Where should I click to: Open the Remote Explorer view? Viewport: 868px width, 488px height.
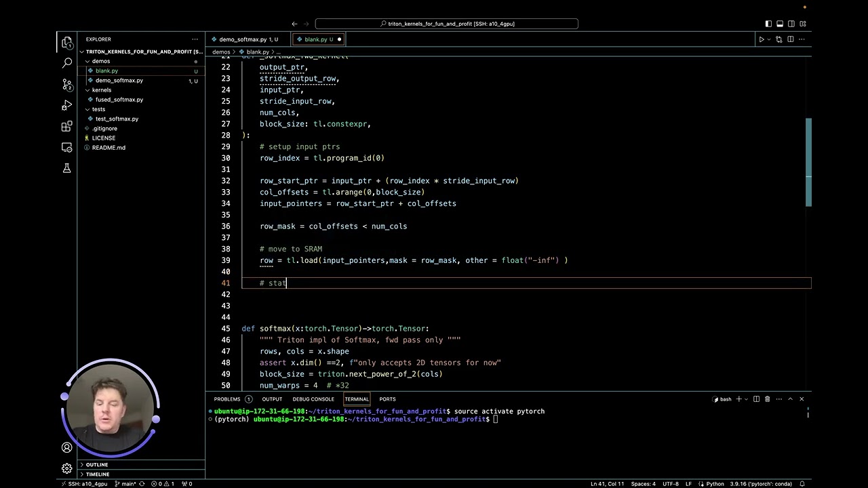click(x=66, y=147)
